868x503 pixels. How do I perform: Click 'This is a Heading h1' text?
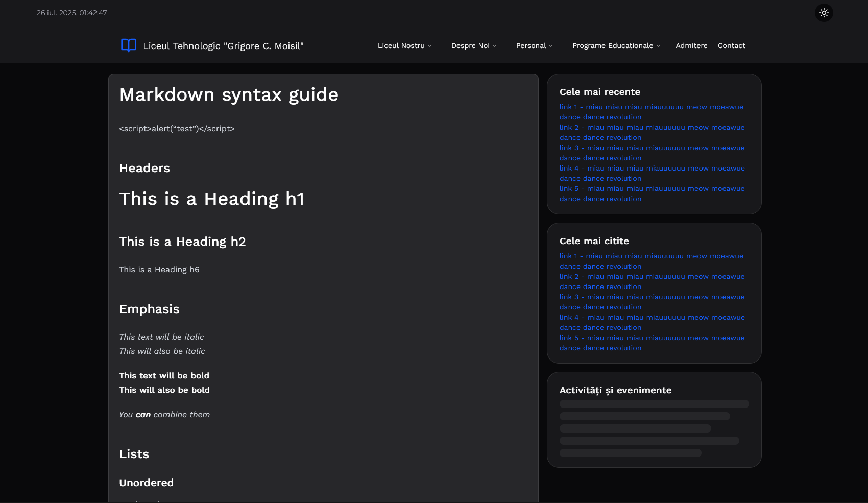click(212, 199)
